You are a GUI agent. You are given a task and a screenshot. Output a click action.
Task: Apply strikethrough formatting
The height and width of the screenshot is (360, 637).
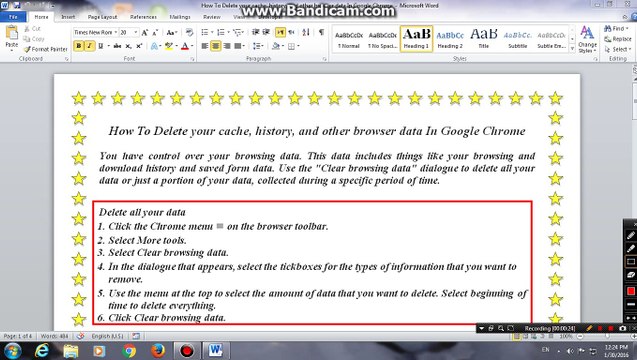click(117, 46)
